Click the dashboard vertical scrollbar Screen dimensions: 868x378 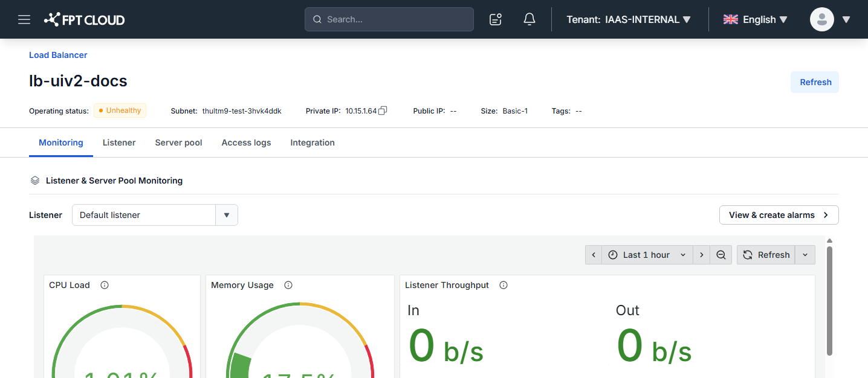click(829, 300)
